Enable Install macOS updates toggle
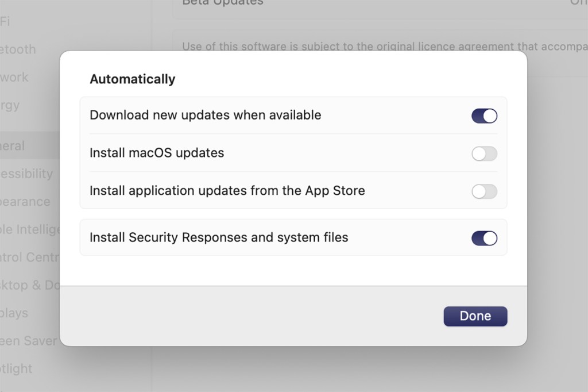The width and height of the screenshot is (588, 392). tap(484, 154)
